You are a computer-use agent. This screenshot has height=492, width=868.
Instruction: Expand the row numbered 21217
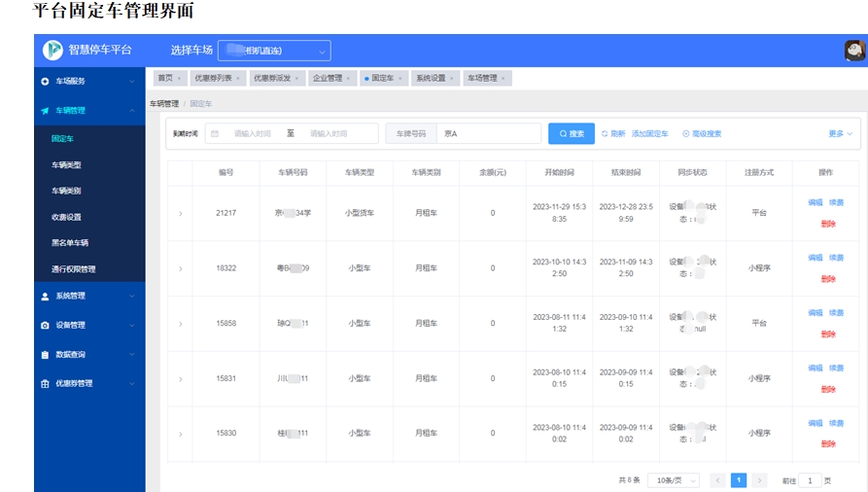[180, 214]
